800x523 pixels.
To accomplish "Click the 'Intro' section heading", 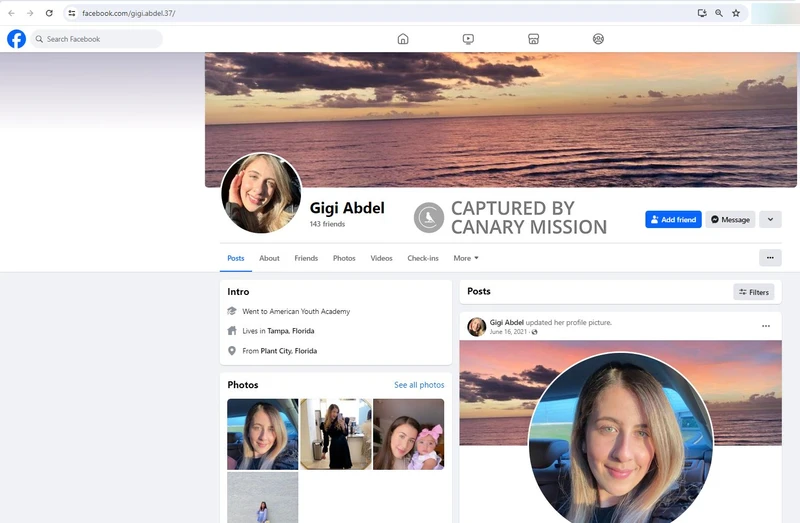I will [238, 292].
